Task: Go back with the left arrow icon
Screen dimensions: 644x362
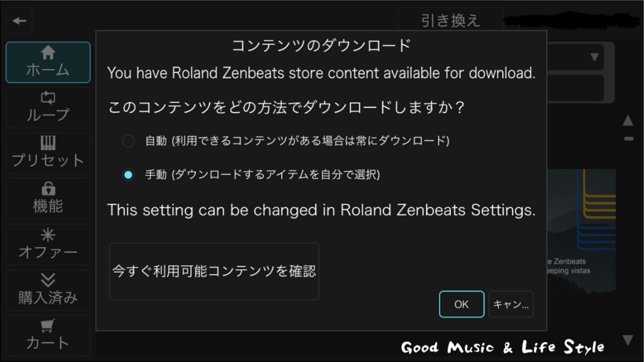Action: [19, 21]
